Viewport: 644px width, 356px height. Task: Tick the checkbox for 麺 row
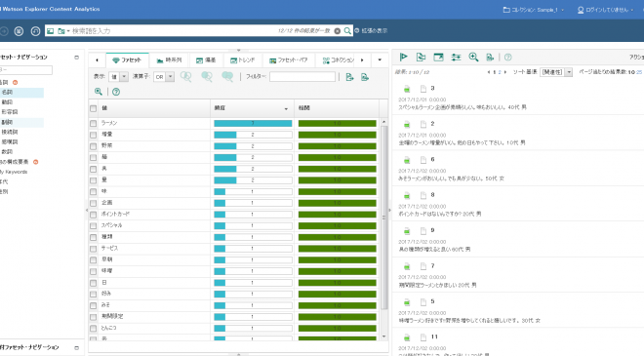94,157
